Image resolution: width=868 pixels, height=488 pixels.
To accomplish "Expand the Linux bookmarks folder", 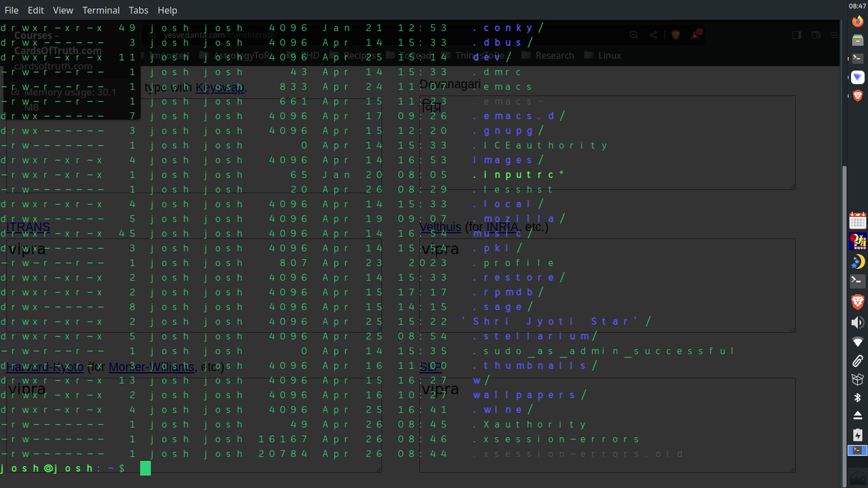I will [610, 56].
